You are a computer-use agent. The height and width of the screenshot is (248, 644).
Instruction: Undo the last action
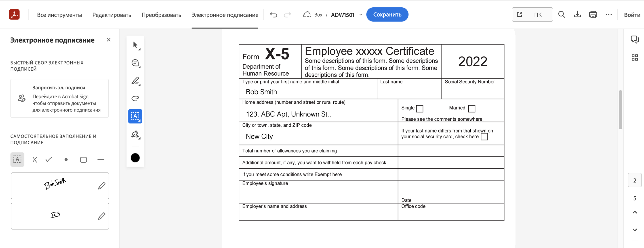click(274, 15)
